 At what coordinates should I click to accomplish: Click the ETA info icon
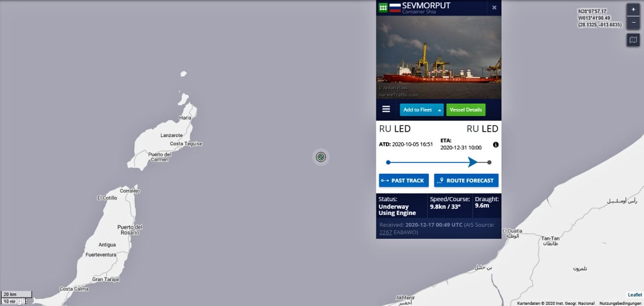(496, 145)
